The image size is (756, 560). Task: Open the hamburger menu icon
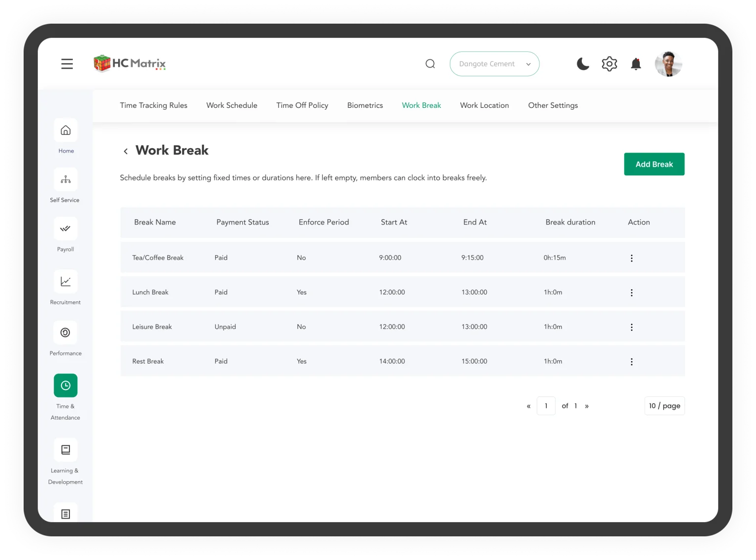[67, 64]
